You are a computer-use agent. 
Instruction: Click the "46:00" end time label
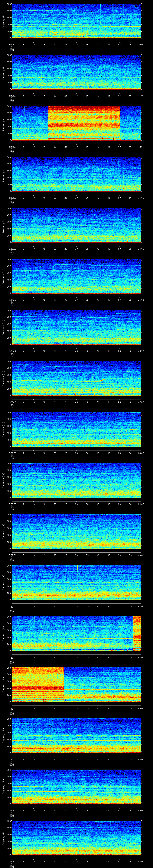click(x=141, y=861)
